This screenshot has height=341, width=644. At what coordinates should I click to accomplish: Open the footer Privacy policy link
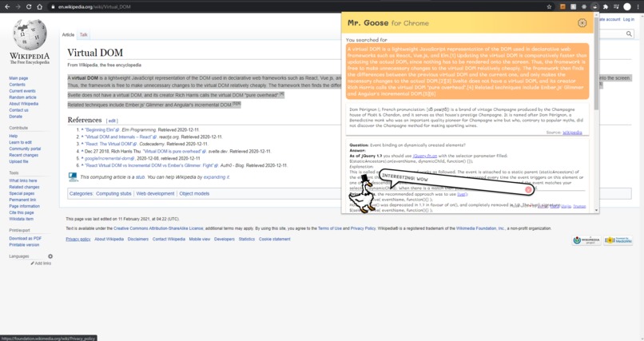(x=78, y=239)
